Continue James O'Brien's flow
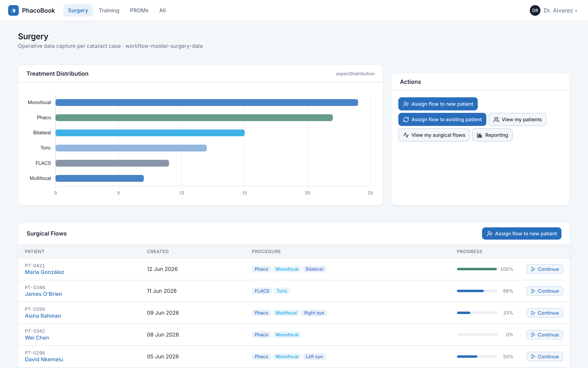The image size is (588, 368). 545,291
